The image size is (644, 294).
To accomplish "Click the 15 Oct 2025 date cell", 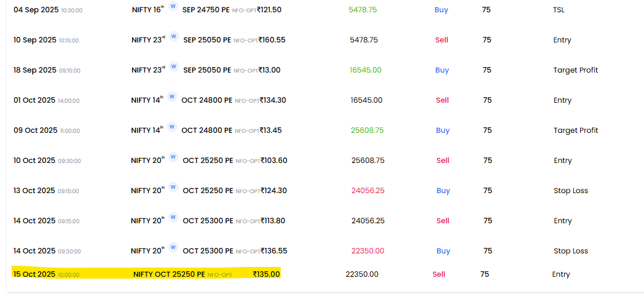I will pos(34,274).
